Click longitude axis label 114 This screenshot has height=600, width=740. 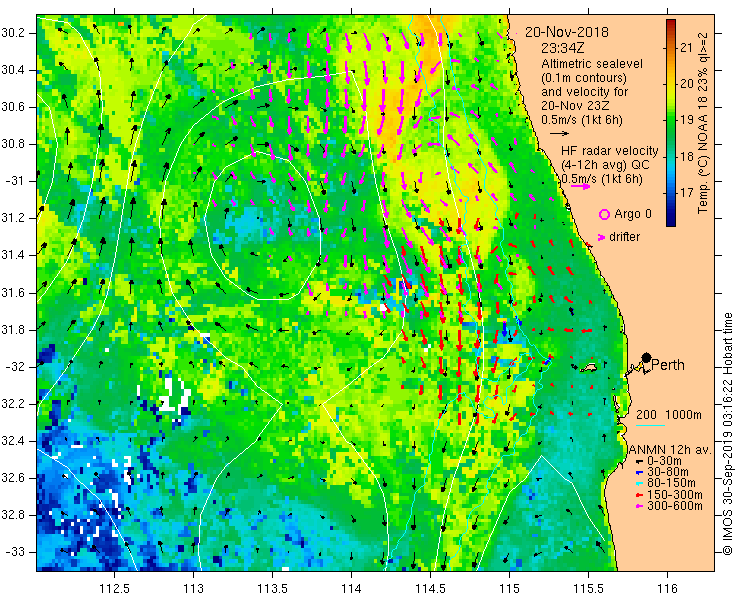(x=351, y=589)
